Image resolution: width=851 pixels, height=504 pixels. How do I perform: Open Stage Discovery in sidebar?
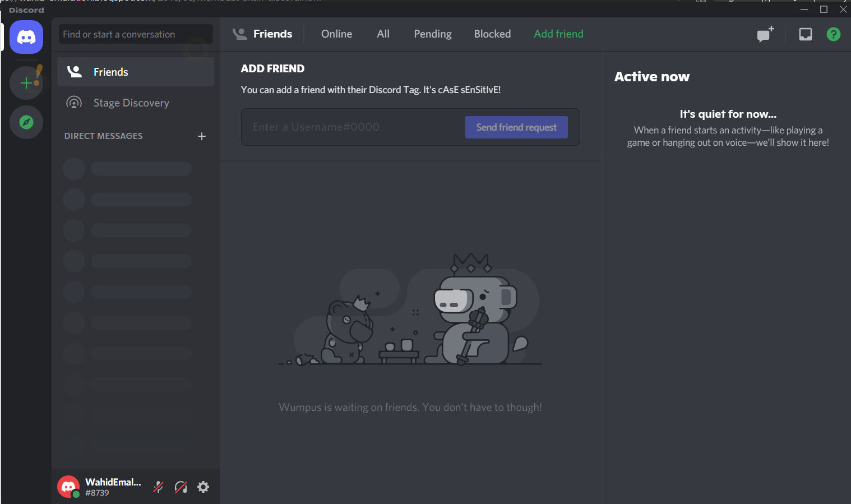(136, 103)
